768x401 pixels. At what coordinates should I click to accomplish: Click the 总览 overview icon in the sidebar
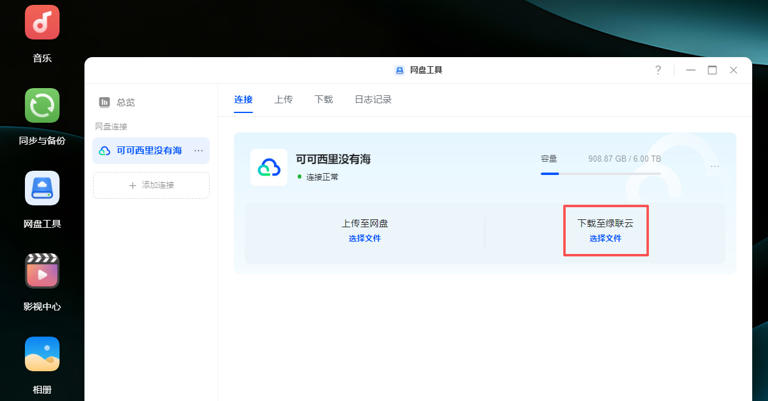tap(104, 102)
